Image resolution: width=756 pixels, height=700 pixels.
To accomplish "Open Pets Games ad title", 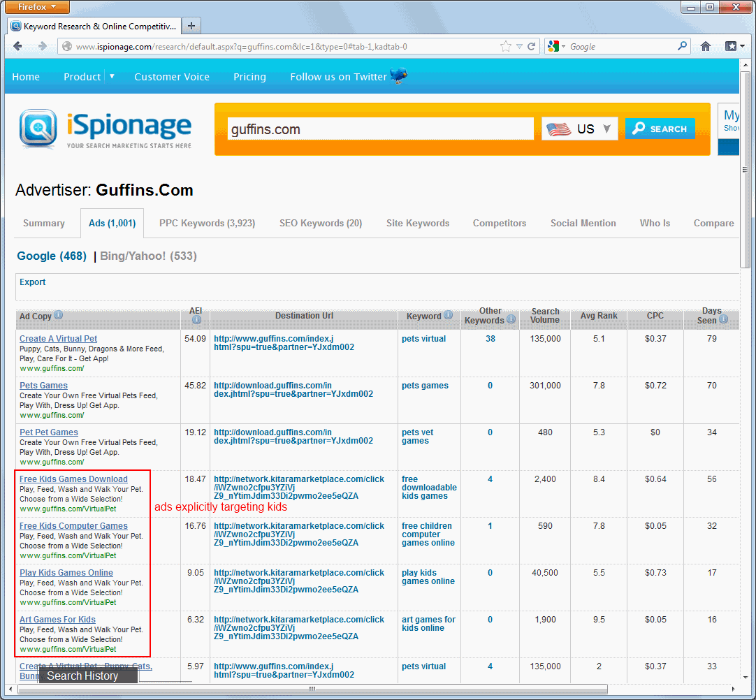I will [43, 385].
